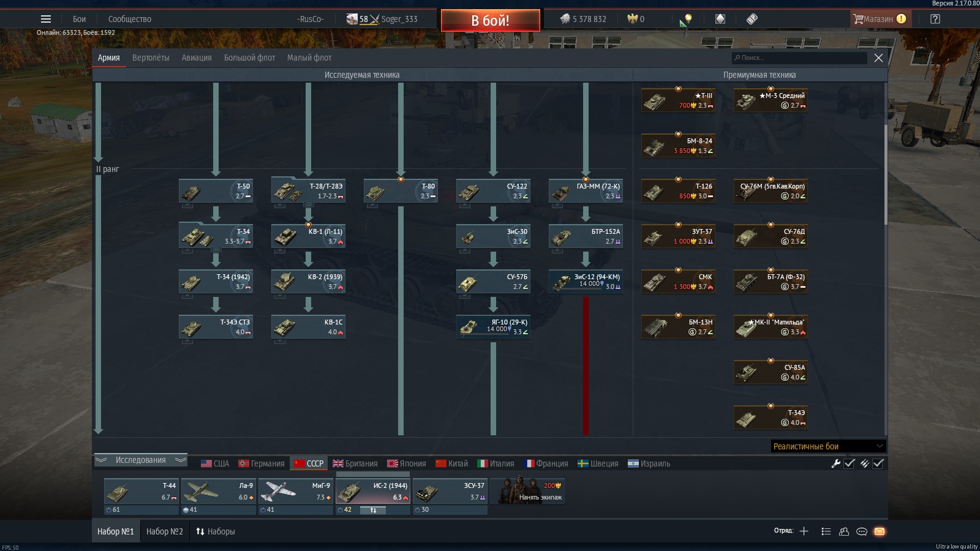Open the Soger_333 player profile
Viewport: 980px width, 551px height.
tap(399, 19)
